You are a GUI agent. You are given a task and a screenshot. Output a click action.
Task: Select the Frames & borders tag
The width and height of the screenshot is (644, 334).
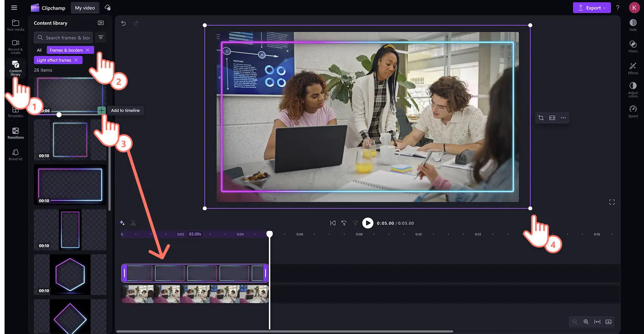click(66, 50)
